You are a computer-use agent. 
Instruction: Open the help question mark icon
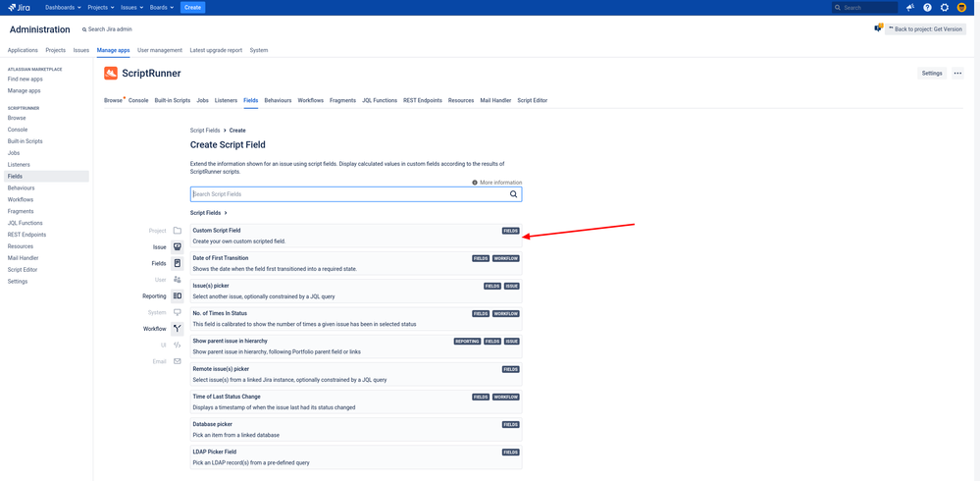[x=927, y=8]
